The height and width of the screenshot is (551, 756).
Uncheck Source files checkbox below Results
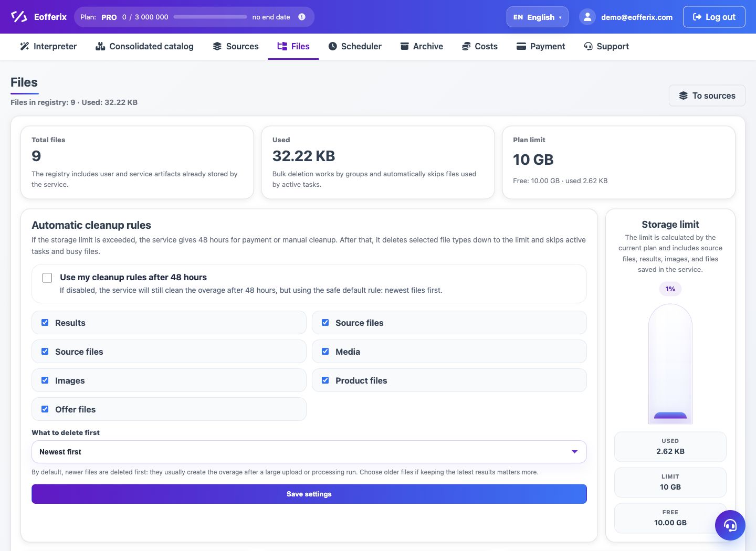coord(45,352)
